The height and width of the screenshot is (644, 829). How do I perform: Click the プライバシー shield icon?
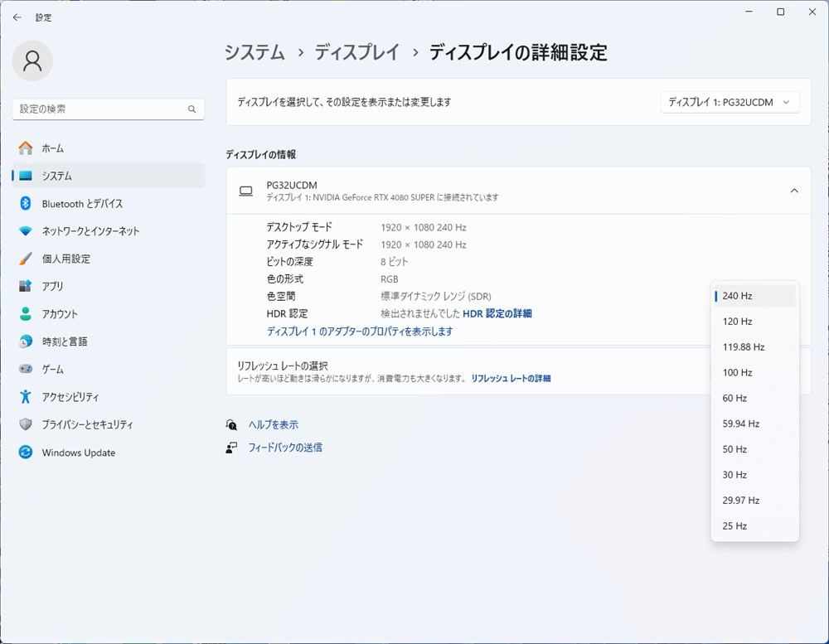[x=26, y=424]
